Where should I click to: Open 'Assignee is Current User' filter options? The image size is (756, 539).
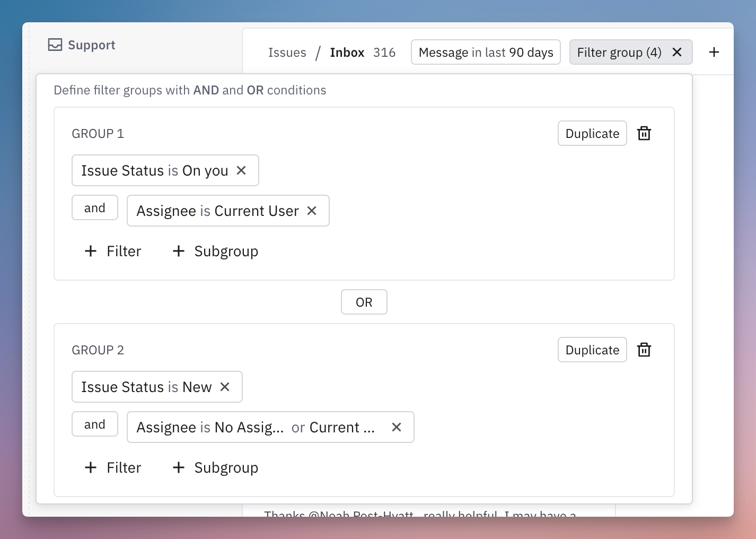(217, 211)
